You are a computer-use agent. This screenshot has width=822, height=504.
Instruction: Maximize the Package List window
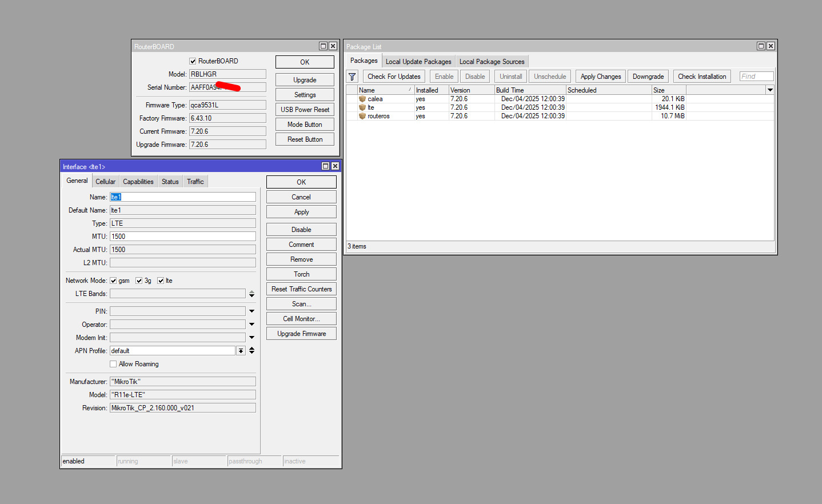coord(761,46)
